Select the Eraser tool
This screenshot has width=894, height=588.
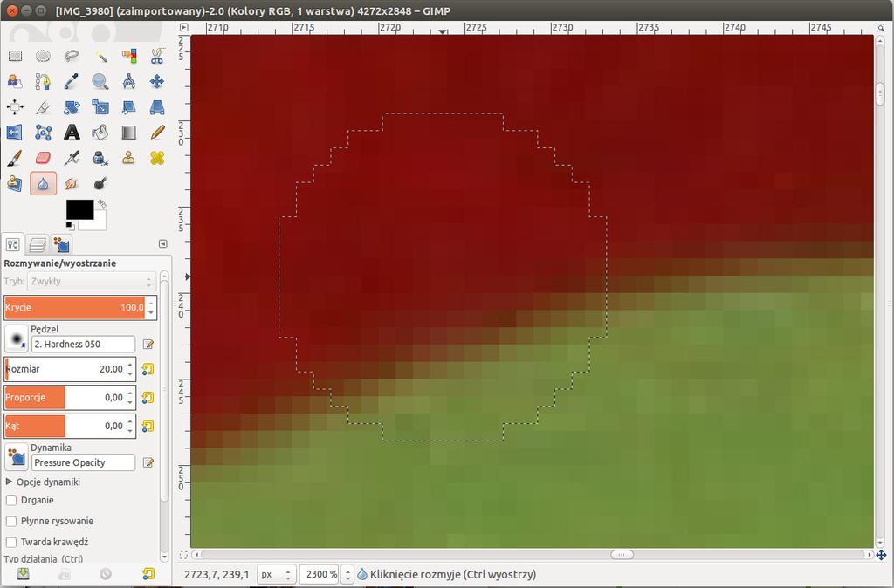(x=43, y=158)
